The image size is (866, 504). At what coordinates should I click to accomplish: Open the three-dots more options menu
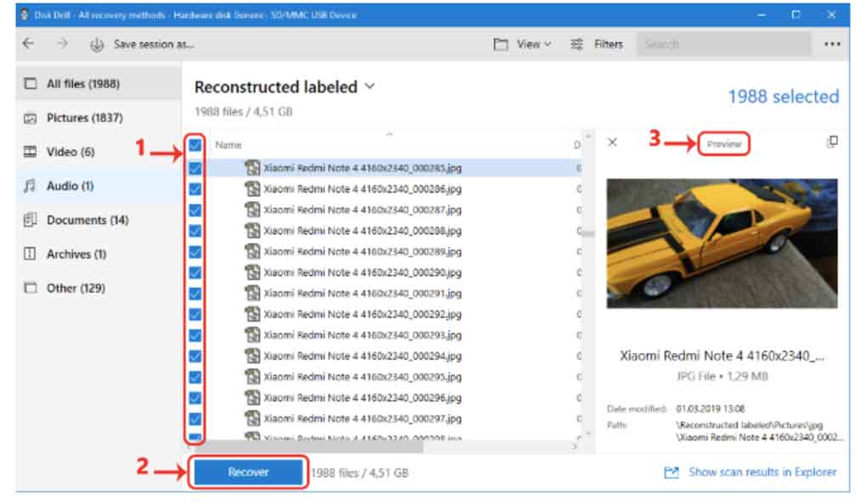(832, 44)
